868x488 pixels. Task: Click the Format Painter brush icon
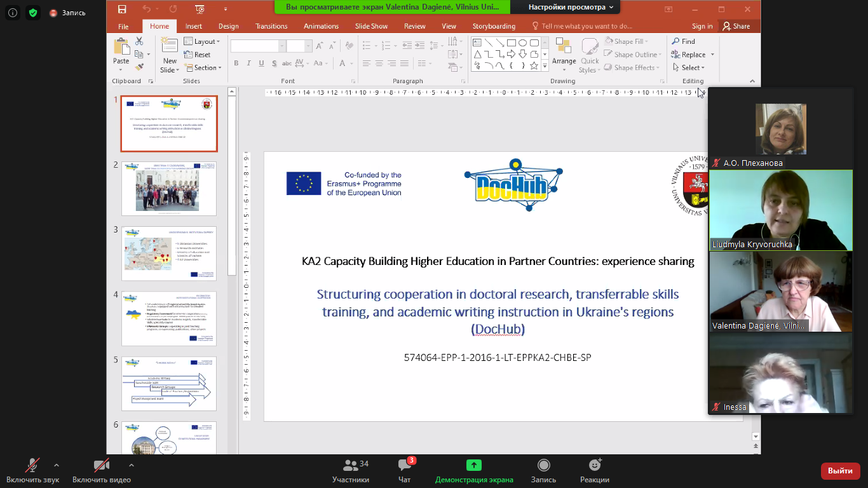[x=139, y=67]
